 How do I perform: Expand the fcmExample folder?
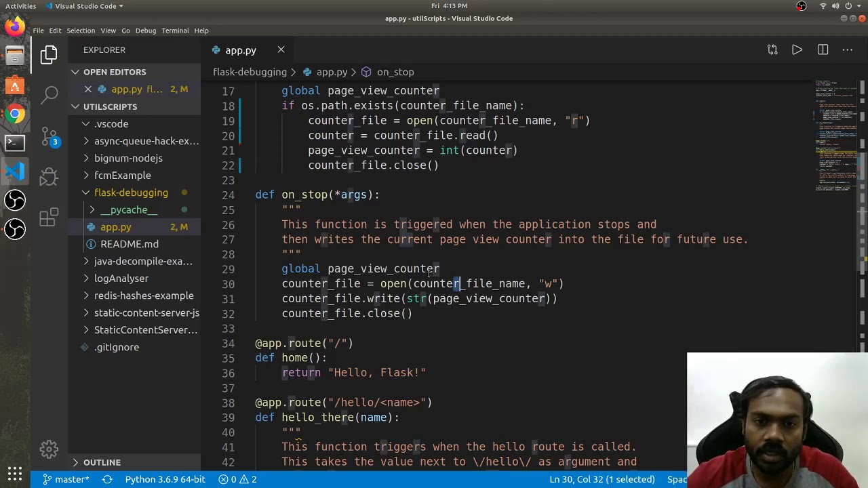click(x=134, y=176)
